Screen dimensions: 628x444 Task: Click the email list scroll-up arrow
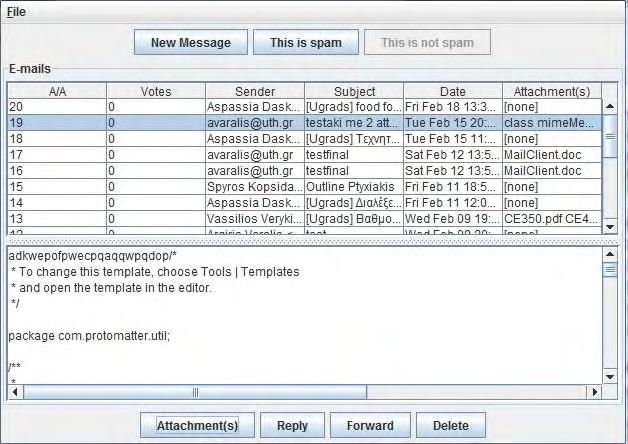coord(610,106)
